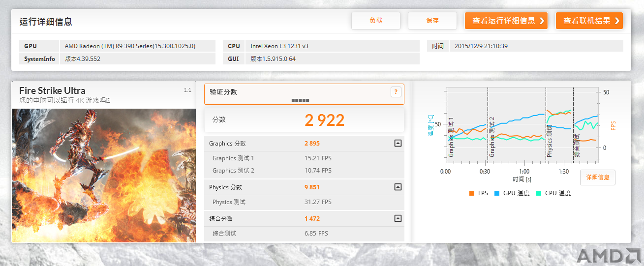The width and height of the screenshot is (644, 266).
Task: Select Physics 测试 result 31.27 FPS
Action: click(318, 202)
